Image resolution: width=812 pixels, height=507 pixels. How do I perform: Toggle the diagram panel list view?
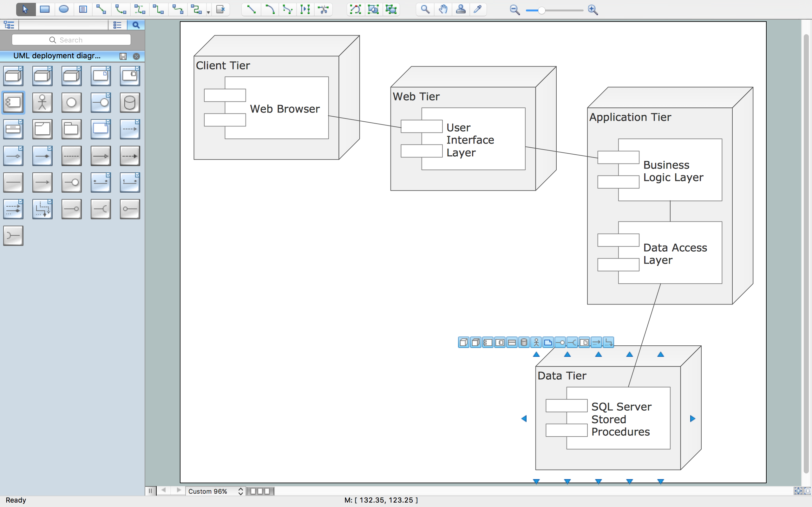117,24
